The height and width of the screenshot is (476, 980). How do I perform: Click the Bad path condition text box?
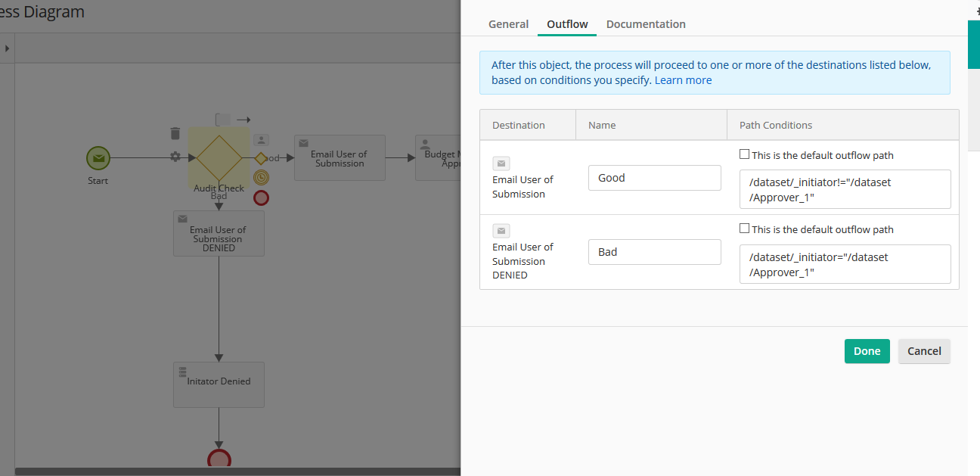[845, 264]
